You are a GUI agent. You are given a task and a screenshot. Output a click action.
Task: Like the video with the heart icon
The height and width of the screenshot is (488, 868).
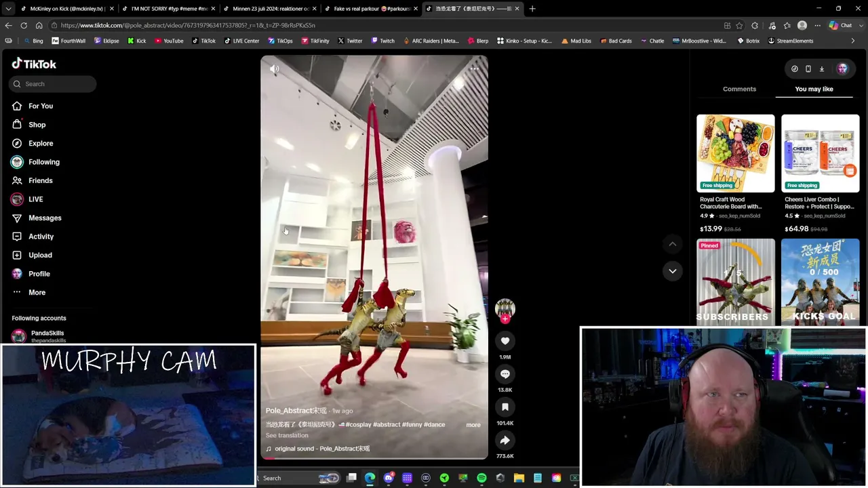(505, 341)
